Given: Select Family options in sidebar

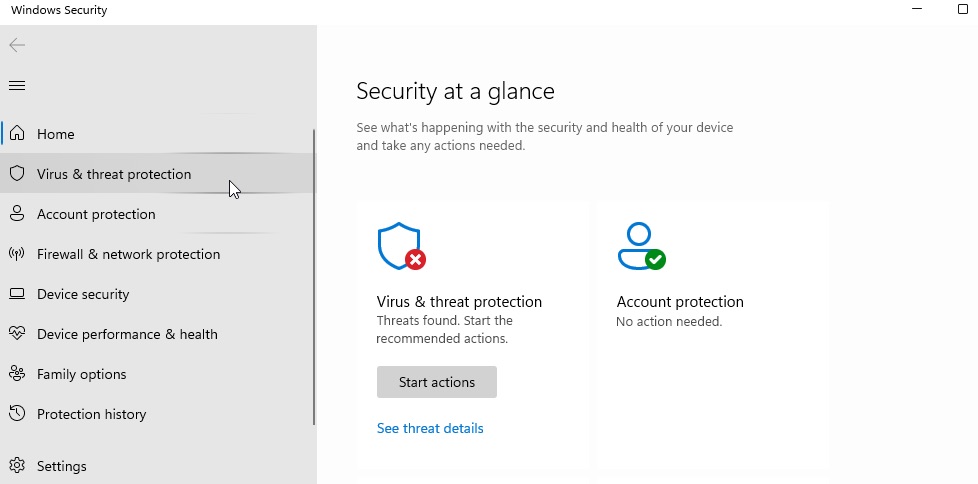Looking at the screenshot, I should [82, 374].
